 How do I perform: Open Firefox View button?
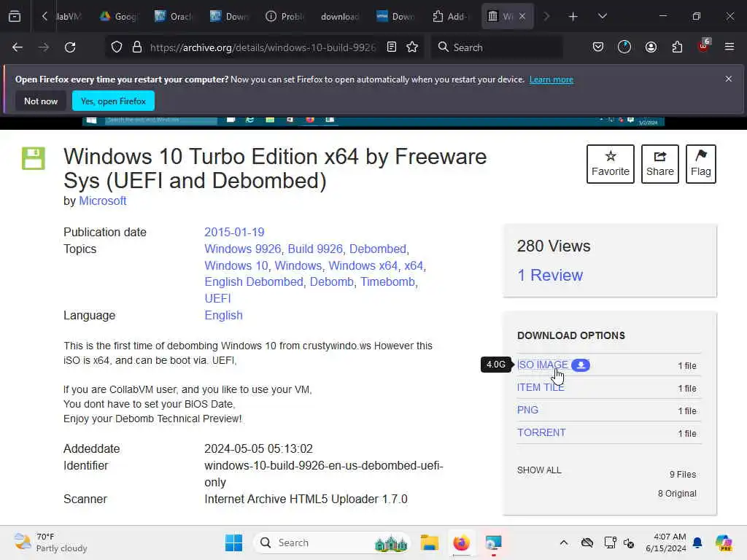tap(15, 17)
